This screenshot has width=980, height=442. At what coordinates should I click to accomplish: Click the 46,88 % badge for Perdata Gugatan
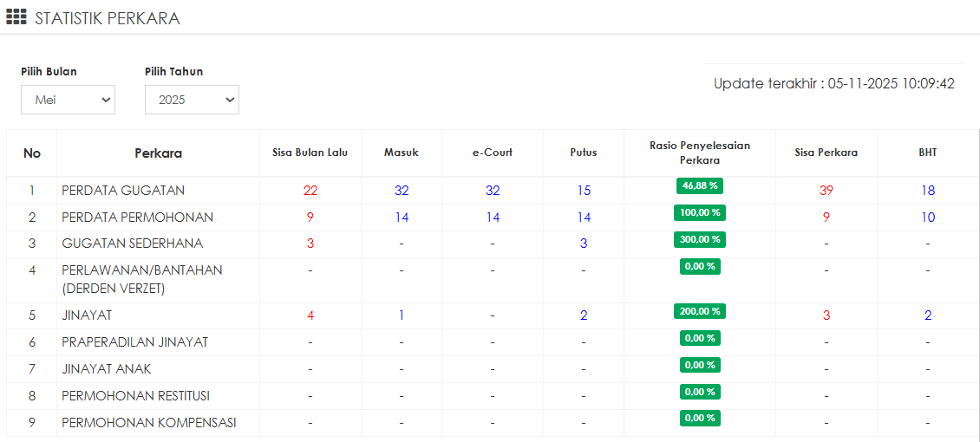coord(699,185)
